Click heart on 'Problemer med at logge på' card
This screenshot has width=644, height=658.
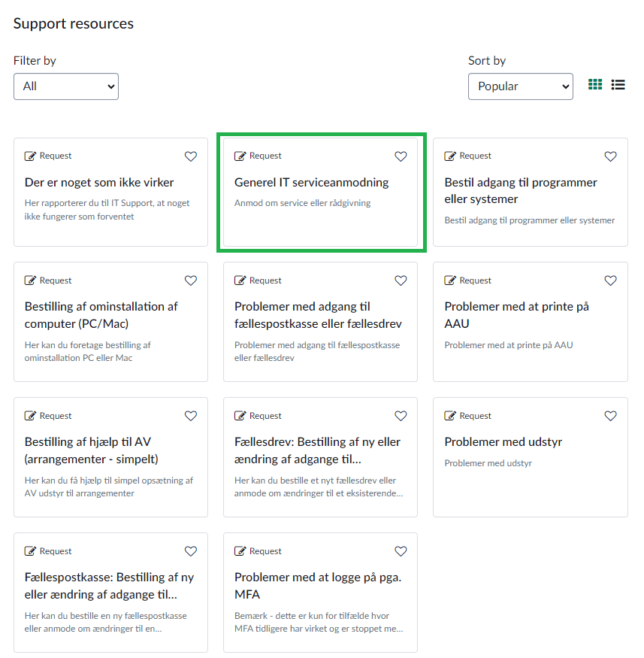(x=401, y=551)
